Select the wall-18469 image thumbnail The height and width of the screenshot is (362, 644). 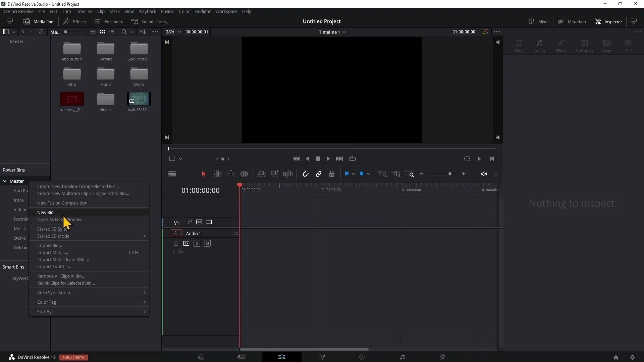(x=139, y=99)
